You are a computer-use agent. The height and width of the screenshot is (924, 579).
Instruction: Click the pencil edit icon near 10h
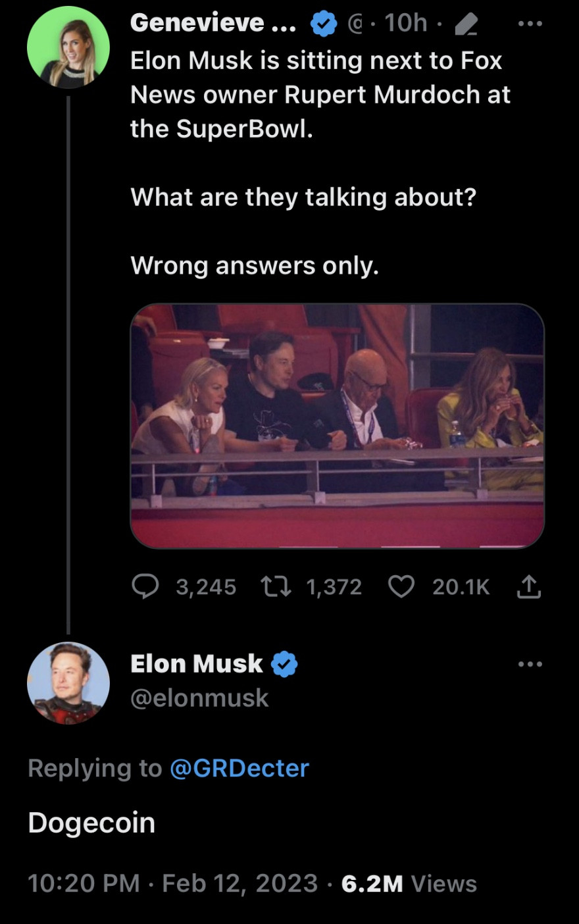coord(466,24)
